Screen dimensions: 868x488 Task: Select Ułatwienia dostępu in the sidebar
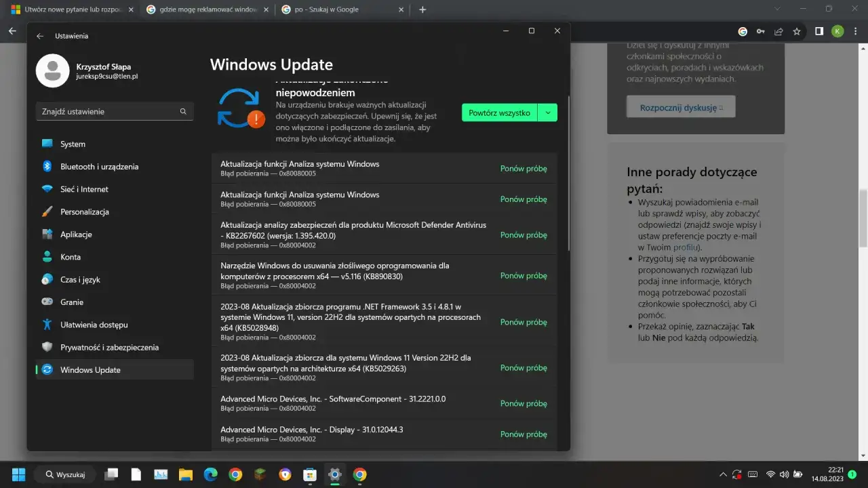pyautogui.click(x=115, y=325)
